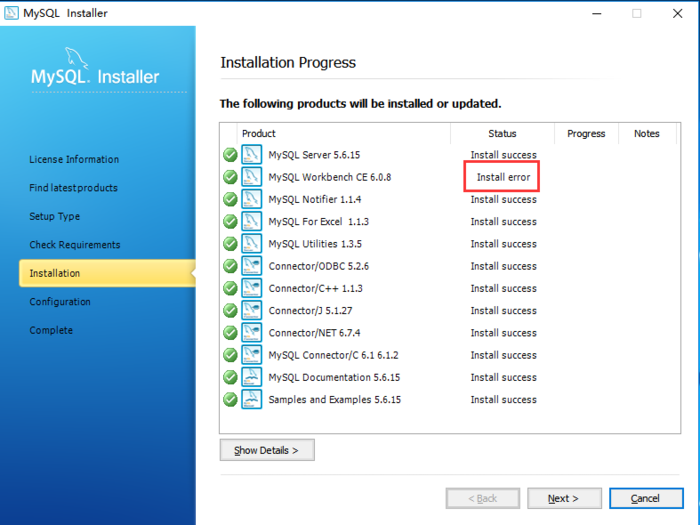Select the MySQL For Excel 1.1.3 name
This screenshot has width=700, height=525.
[x=319, y=222]
